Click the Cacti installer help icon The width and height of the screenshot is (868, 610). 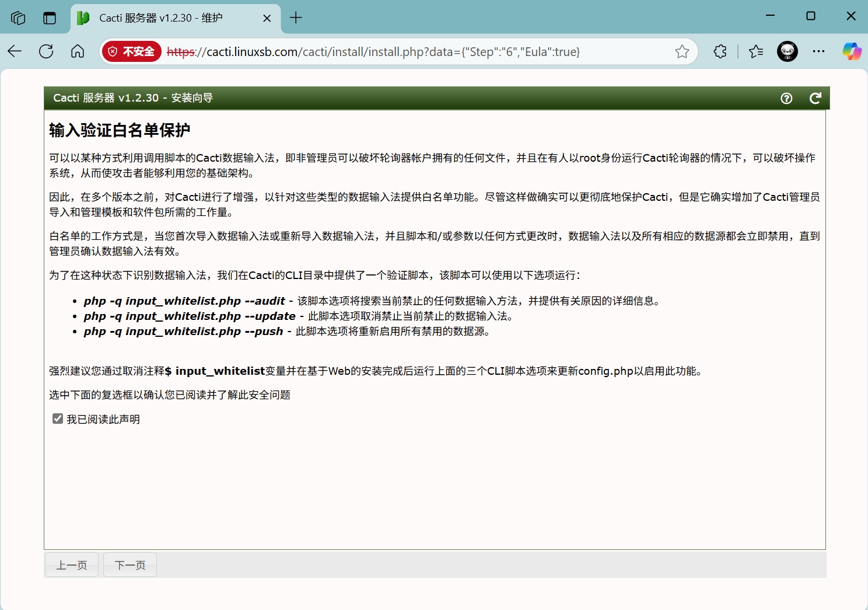[x=786, y=98]
